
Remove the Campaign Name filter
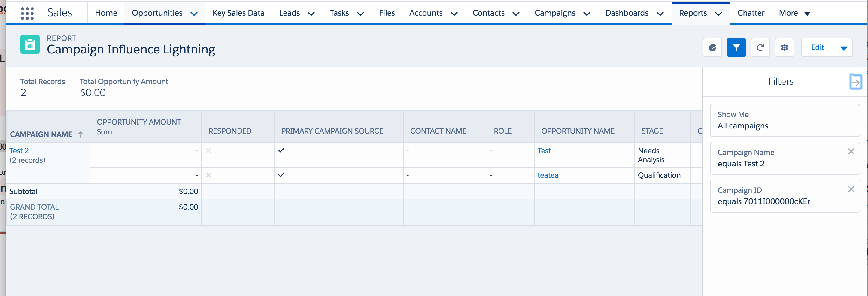851,152
